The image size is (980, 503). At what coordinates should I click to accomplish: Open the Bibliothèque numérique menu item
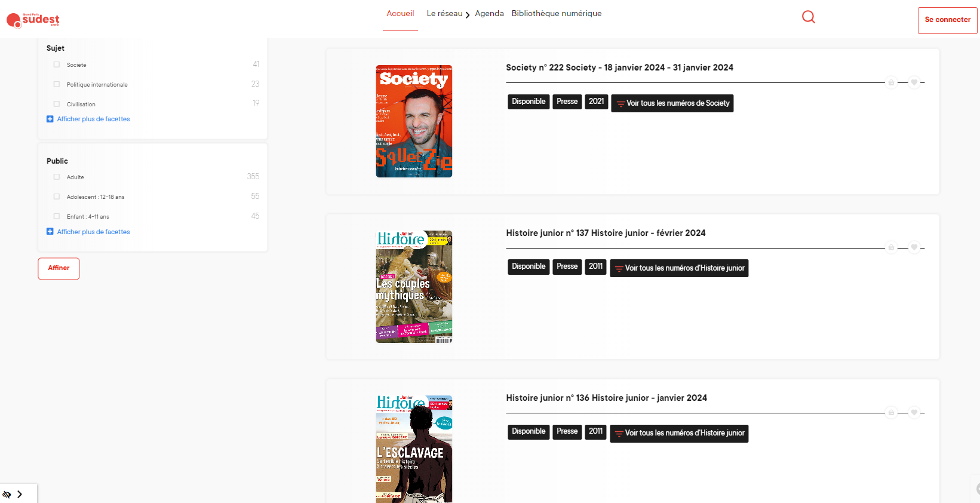click(557, 14)
